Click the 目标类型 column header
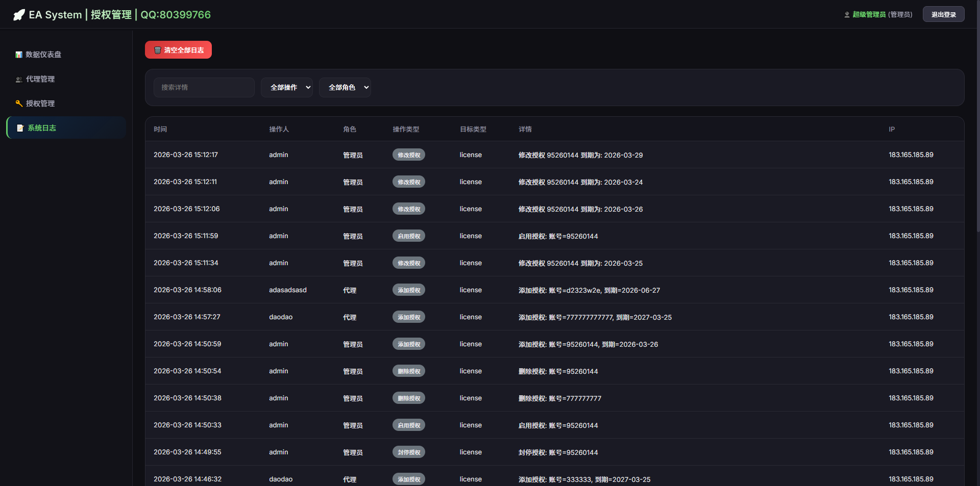The image size is (980, 486). point(473,129)
